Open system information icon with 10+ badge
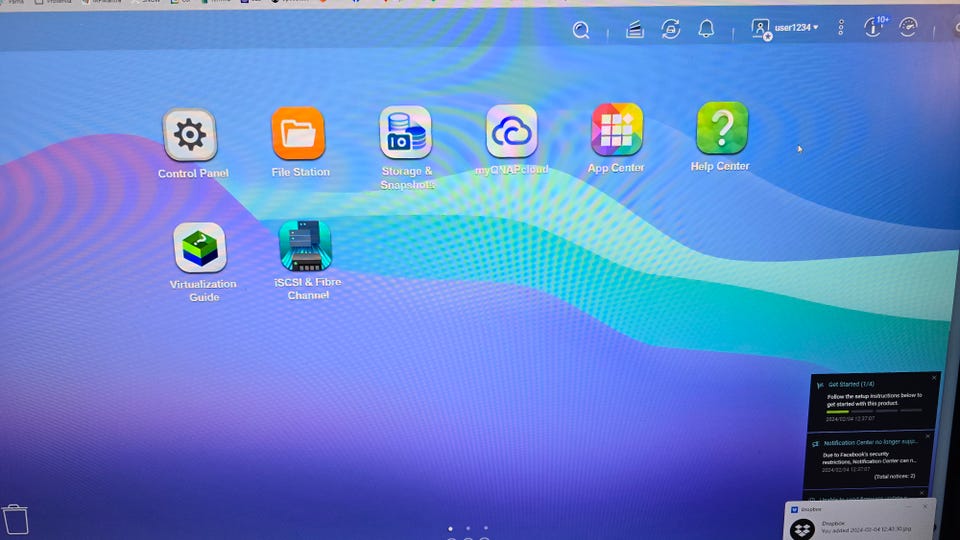The height and width of the screenshot is (540, 960). (874, 26)
